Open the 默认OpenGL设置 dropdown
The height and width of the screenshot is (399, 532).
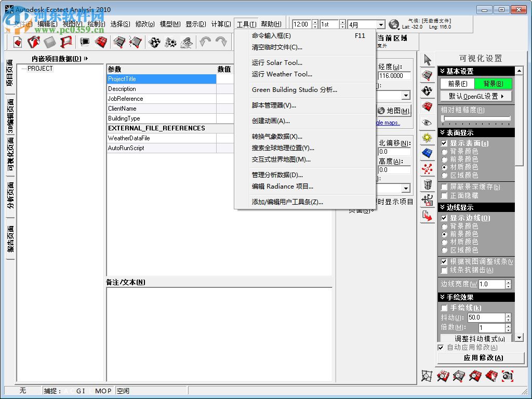[x=476, y=96]
